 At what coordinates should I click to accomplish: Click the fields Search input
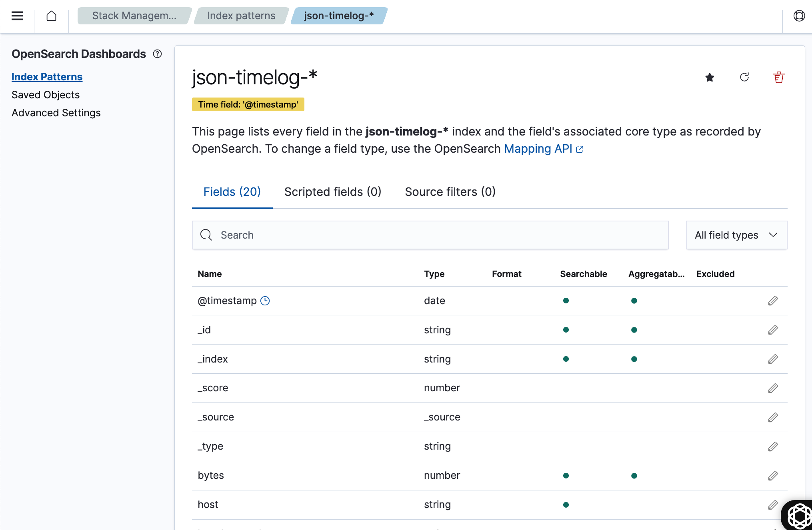(430, 235)
